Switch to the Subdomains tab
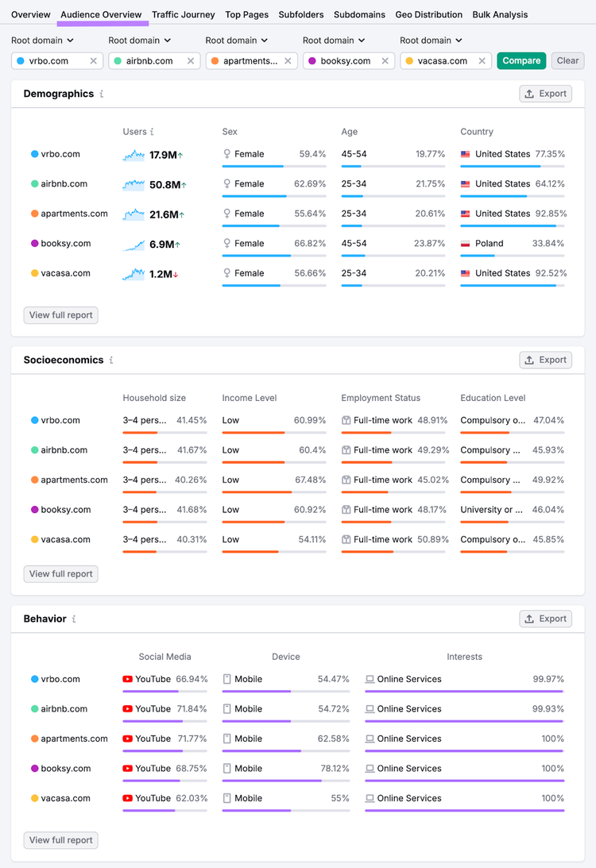 coord(359,15)
